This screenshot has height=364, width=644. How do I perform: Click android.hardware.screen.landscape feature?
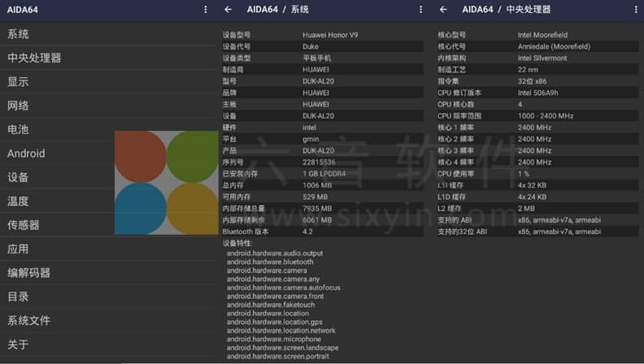coord(283,348)
